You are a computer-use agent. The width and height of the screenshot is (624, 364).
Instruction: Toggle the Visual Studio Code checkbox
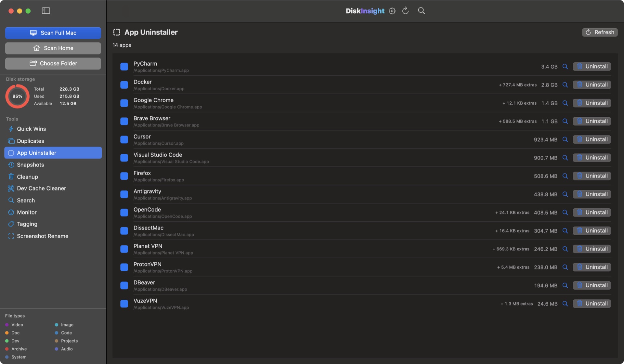124,158
